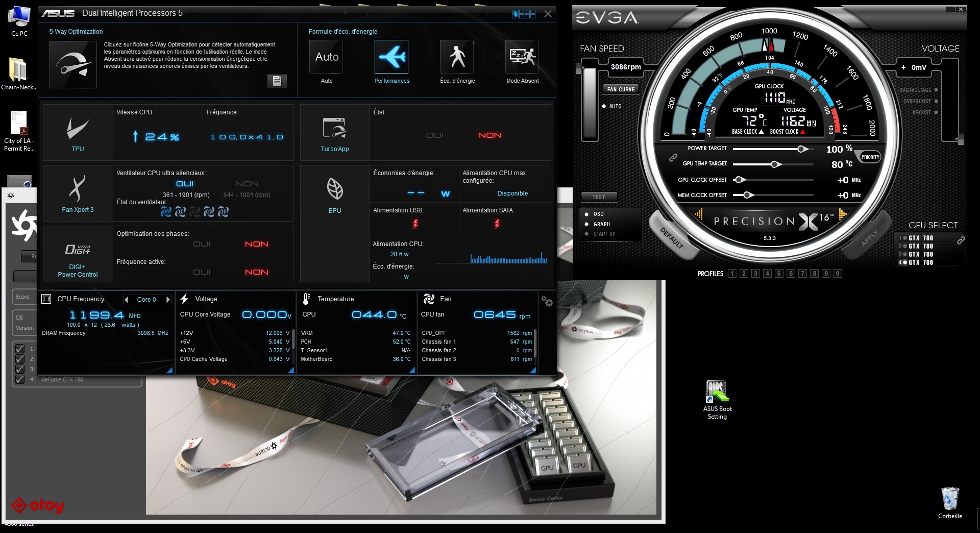This screenshot has width=980, height=533.
Task: Launch the 5-Way Optimization speedometer icon
Action: tap(73, 65)
